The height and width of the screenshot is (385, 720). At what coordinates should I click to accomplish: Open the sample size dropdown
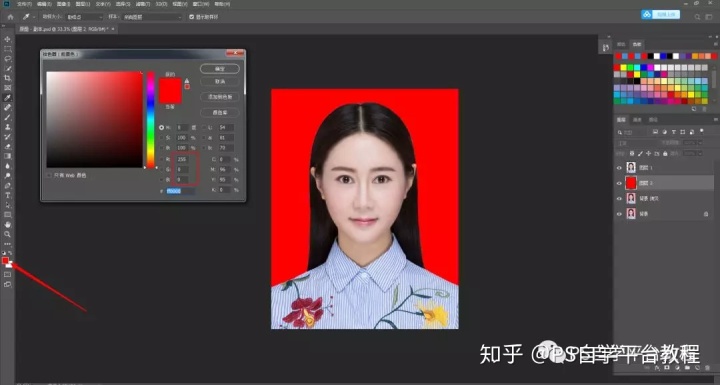pyautogui.click(x=84, y=17)
